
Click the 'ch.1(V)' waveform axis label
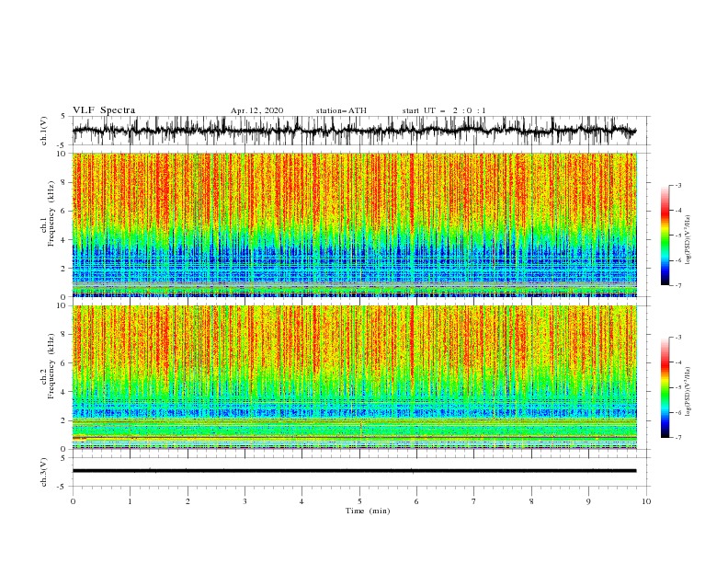44,131
